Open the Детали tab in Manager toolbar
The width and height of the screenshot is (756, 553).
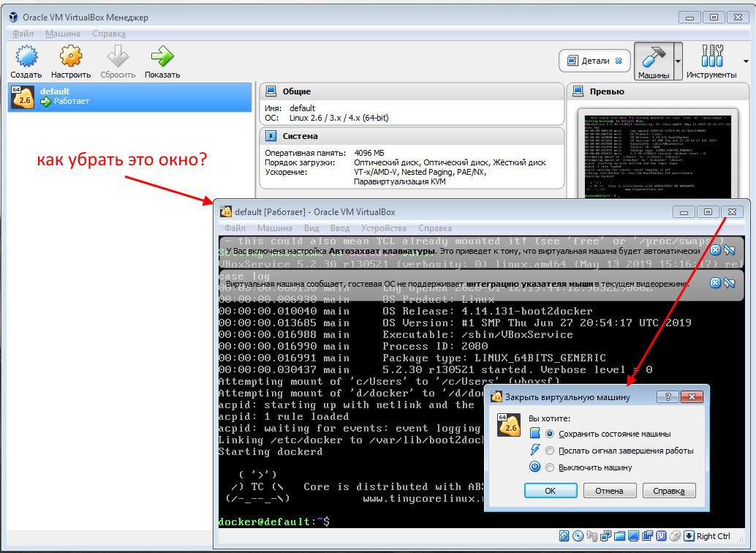click(x=594, y=61)
